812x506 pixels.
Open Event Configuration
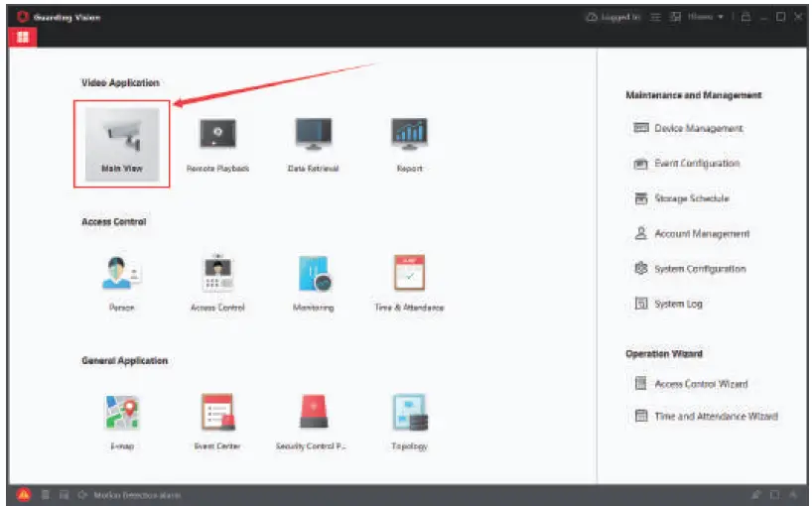tap(687, 164)
